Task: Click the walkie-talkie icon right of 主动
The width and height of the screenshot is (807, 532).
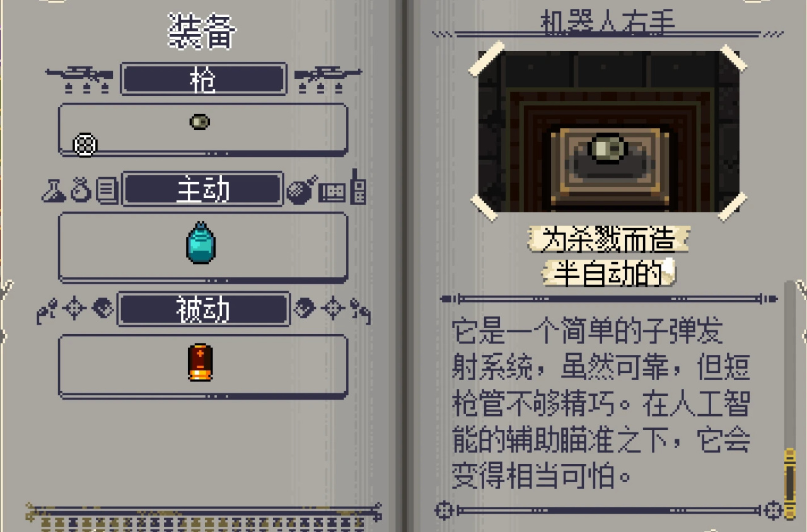Action: pyautogui.click(x=358, y=186)
